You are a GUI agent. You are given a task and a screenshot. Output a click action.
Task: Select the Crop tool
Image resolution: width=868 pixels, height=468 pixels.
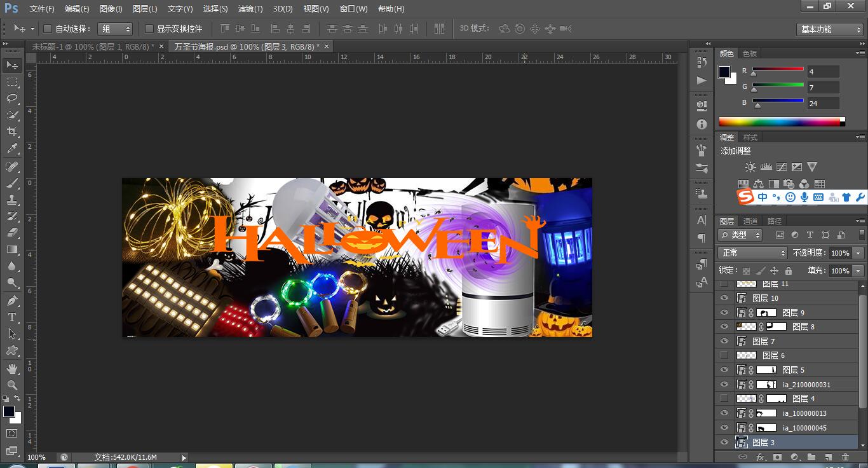[11, 132]
